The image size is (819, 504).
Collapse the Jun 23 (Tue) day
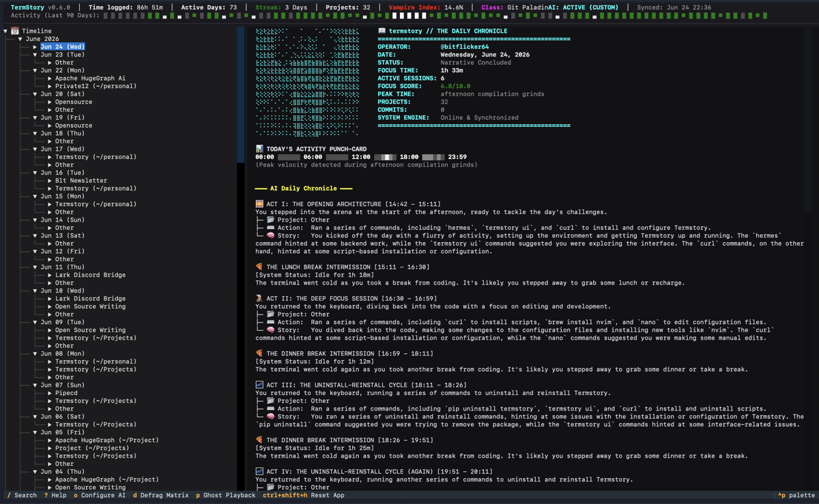tap(35, 55)
